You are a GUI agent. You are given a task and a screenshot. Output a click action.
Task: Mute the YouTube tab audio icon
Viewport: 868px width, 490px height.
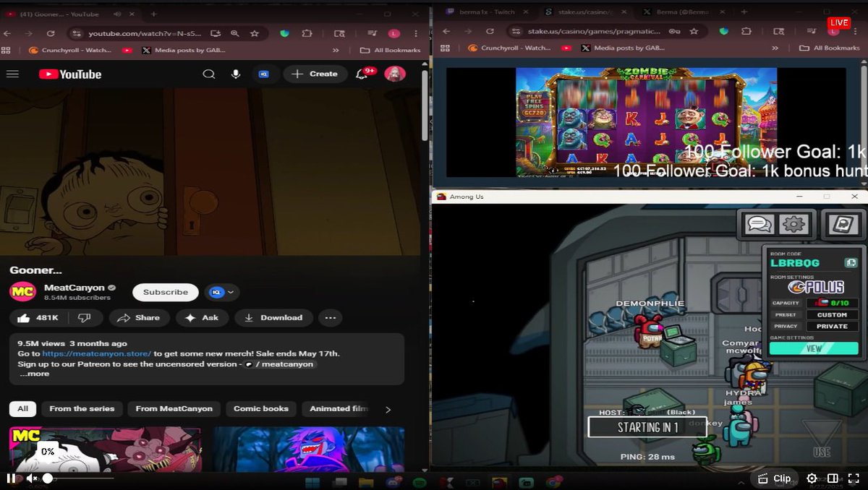(x=118, y=14)
